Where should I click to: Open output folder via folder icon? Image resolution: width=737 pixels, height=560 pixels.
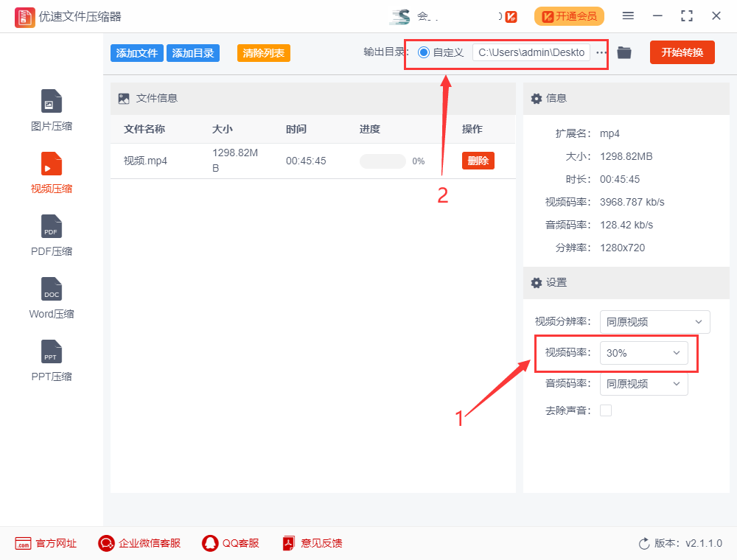[x=624, y=52]
